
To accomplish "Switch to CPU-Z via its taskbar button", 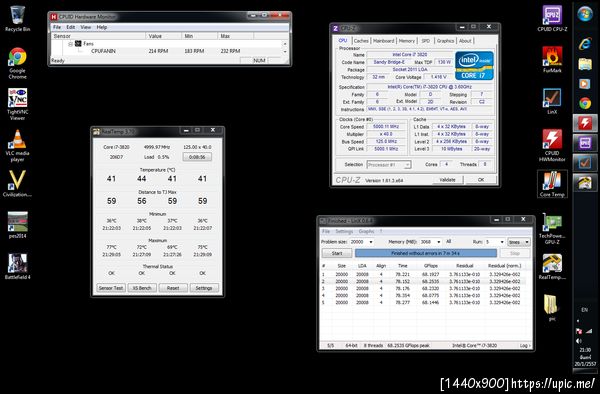I will [x=585, y=143].
